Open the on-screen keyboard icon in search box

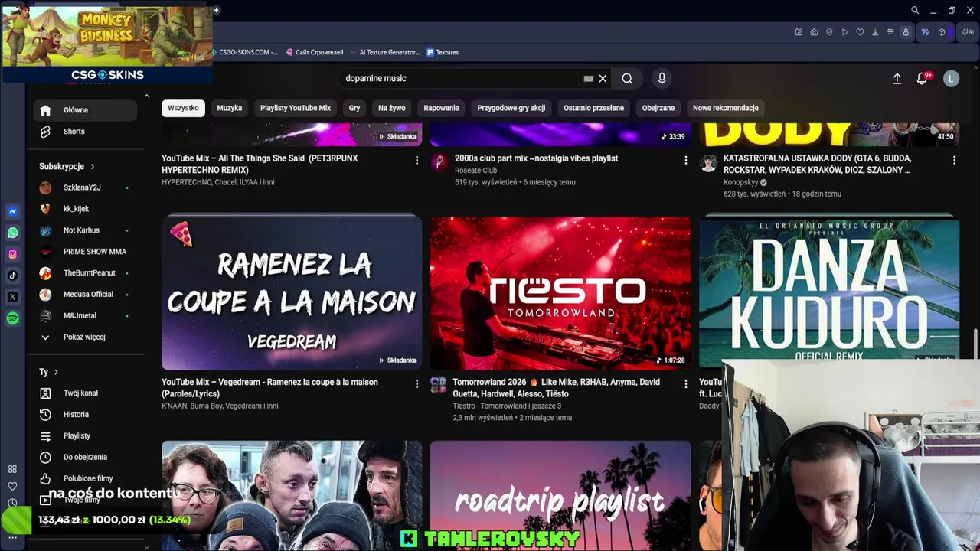tap(588, 78)
